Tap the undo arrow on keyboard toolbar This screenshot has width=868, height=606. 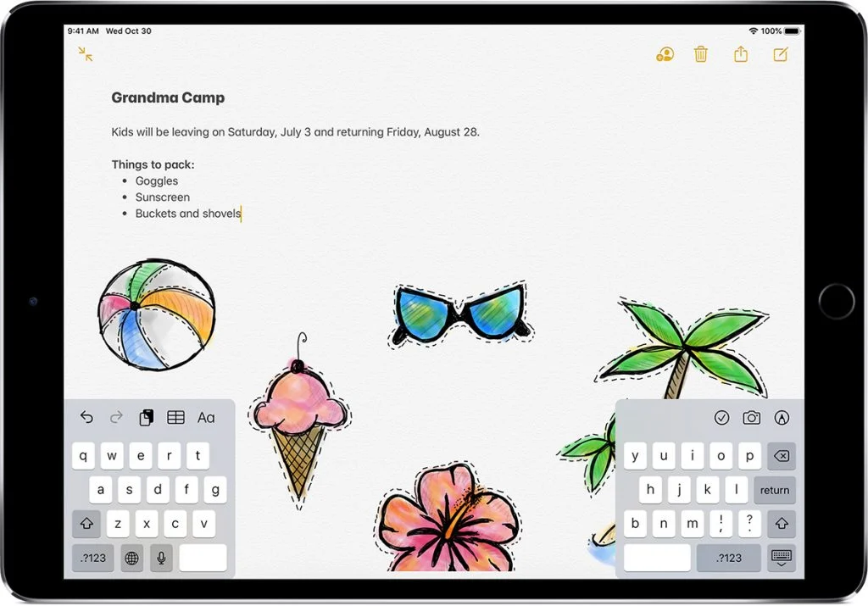(x=86, y=417)
